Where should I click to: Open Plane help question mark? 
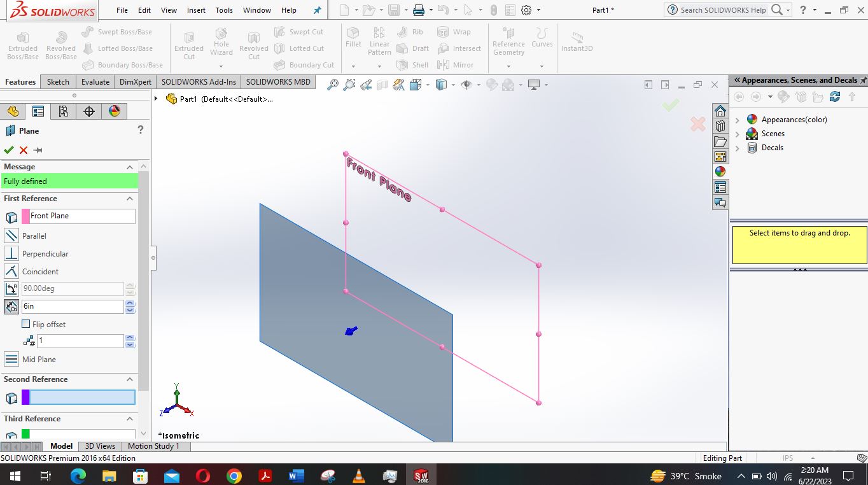(x=141, y=130)
